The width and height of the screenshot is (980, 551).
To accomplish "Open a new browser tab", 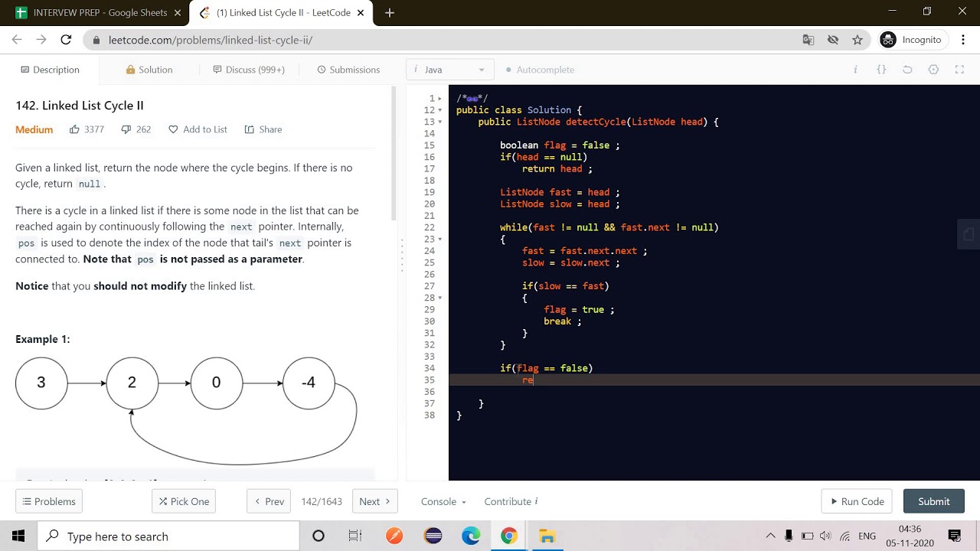I will point(389,12).
